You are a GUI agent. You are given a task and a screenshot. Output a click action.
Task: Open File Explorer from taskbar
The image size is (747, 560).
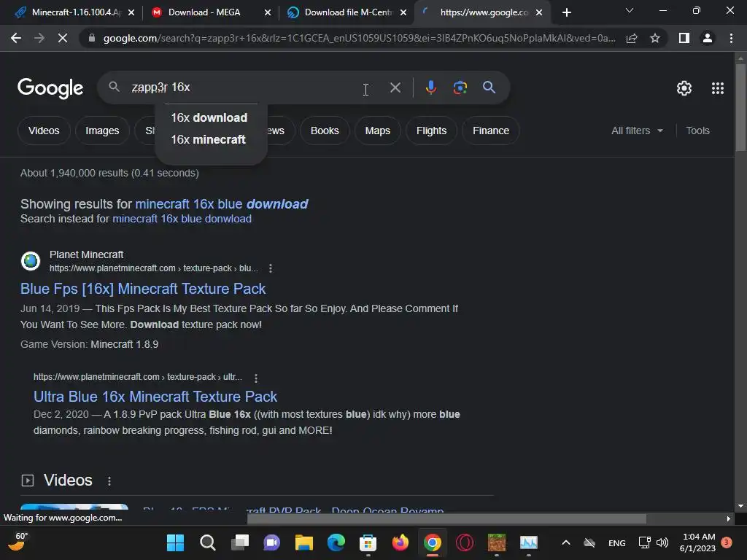point(304,542)
